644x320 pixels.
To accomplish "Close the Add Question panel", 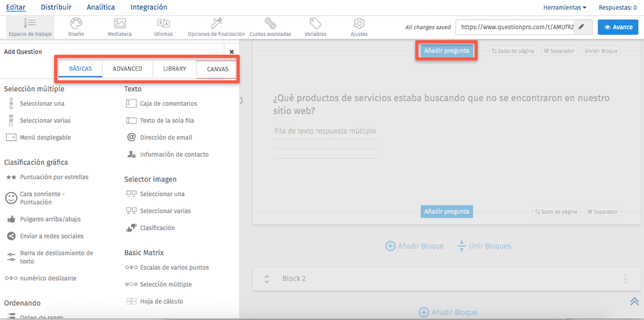I will [232, 52].
